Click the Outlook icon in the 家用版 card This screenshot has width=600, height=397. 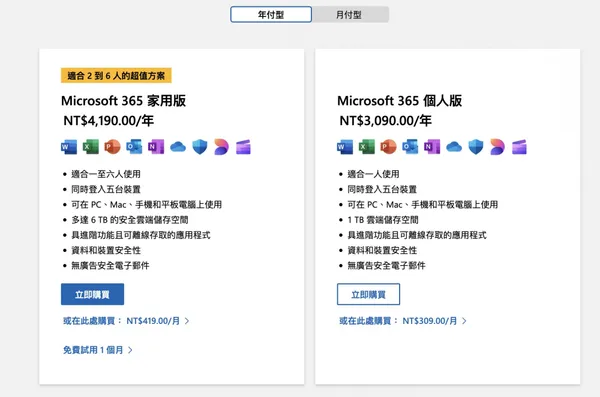pos(134,147)
